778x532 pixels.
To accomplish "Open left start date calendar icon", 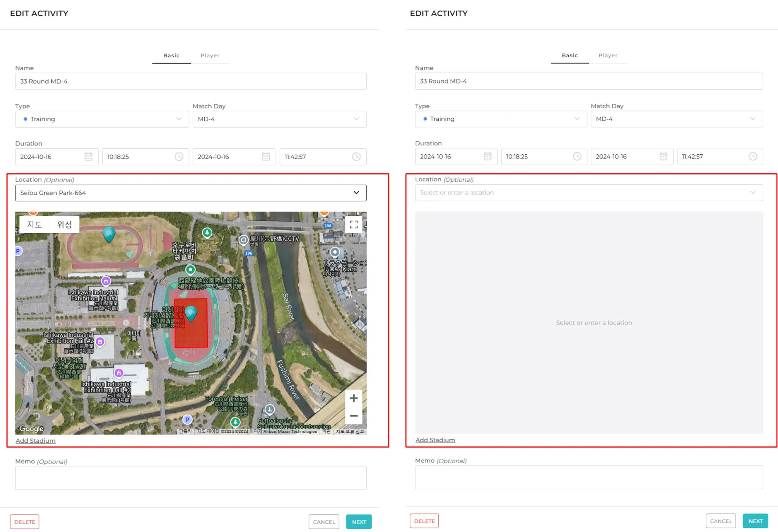I will 88,157.
